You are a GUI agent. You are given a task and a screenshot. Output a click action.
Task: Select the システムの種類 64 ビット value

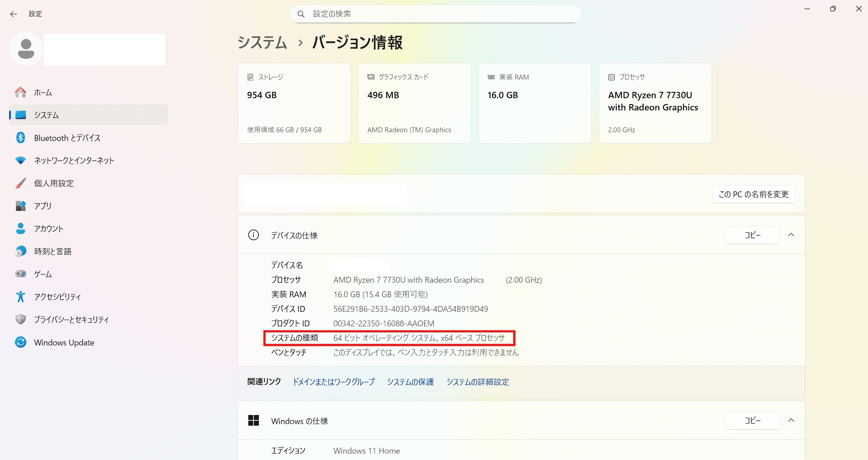[x=419, y=338]
